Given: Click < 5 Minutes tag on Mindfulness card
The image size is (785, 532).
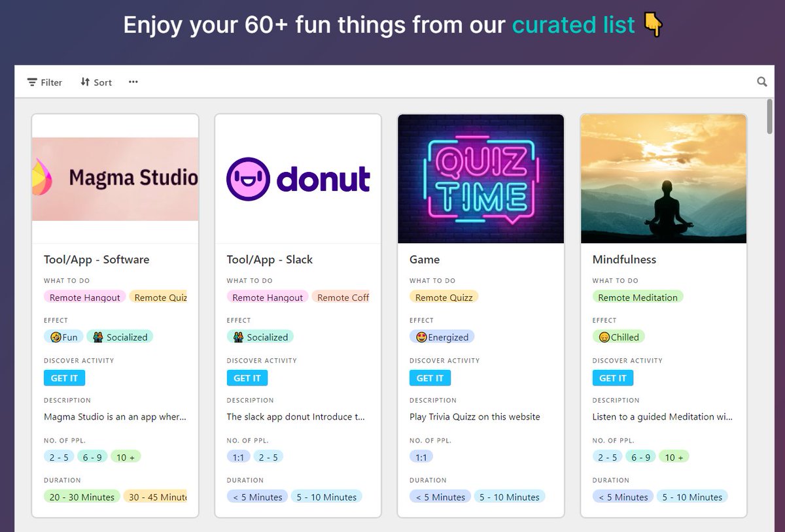Looking at the screenshot, I should [623, 497].
